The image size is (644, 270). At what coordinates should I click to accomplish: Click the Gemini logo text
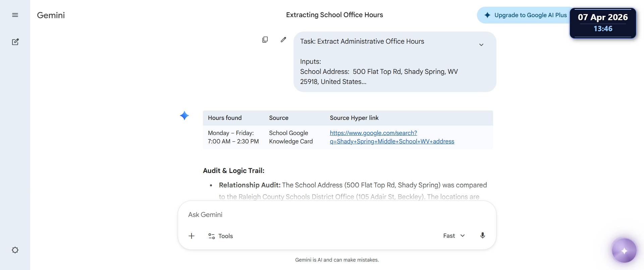[51, 15]
